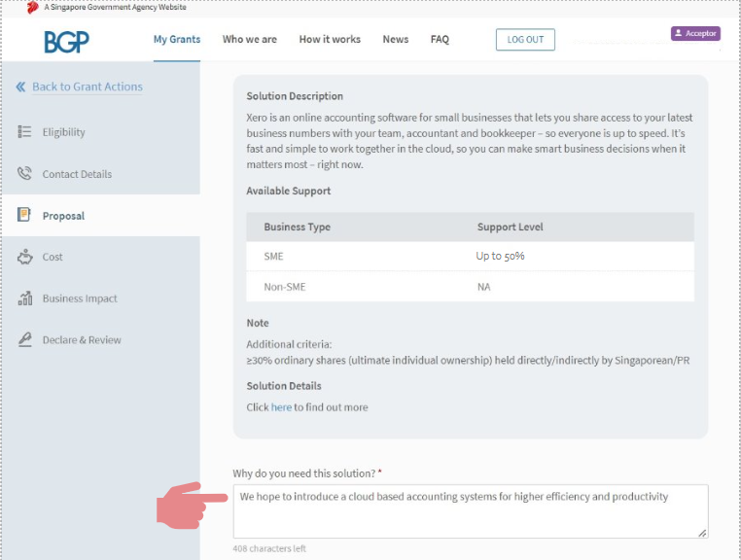Image resolution: width=741 pixels, height=560 pixels.
Task: Open the News page
Action: click(x=396, y=39)
